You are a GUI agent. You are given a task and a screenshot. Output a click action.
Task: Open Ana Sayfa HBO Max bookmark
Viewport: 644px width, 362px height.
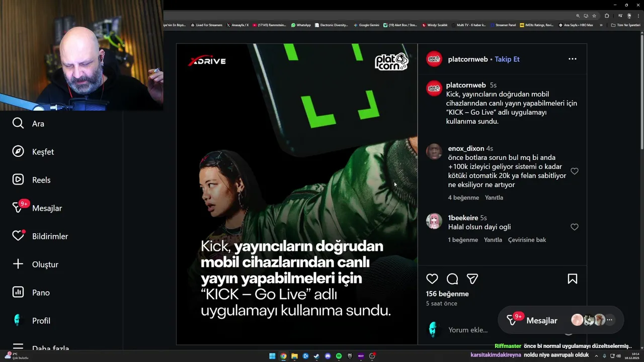pyautogui.click(x=576, y=25)
